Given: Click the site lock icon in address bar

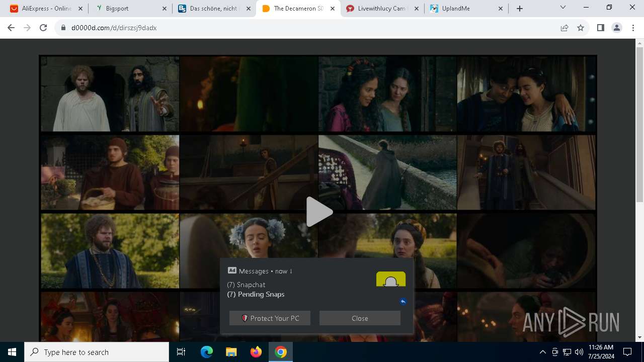Looking at the screenshot, I should tap(63, 28).
